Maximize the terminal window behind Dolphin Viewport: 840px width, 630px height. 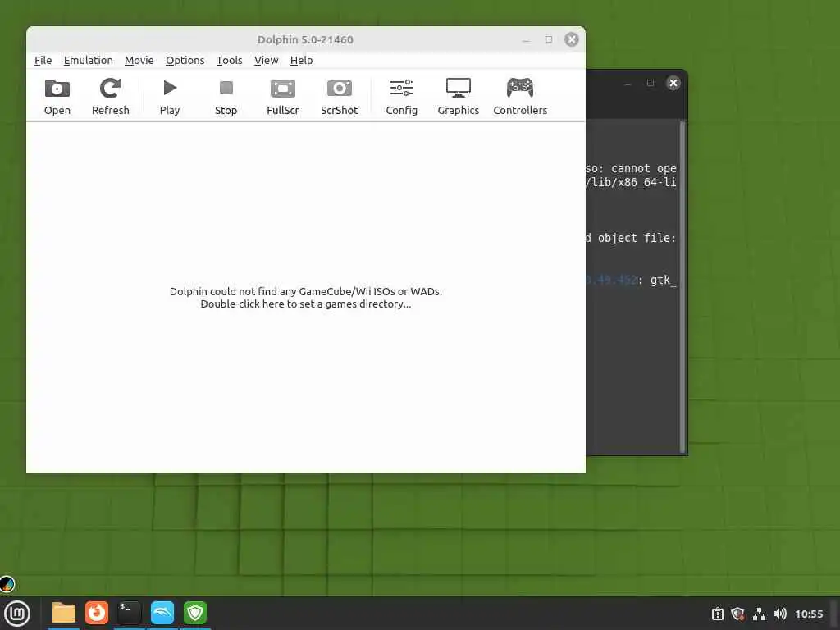(651, 83)
